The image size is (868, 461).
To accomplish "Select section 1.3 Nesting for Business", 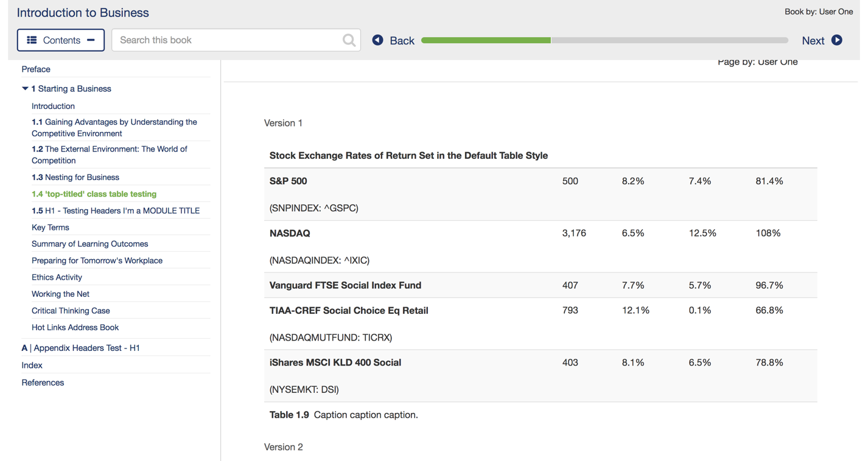I will [x=75, y=177].
